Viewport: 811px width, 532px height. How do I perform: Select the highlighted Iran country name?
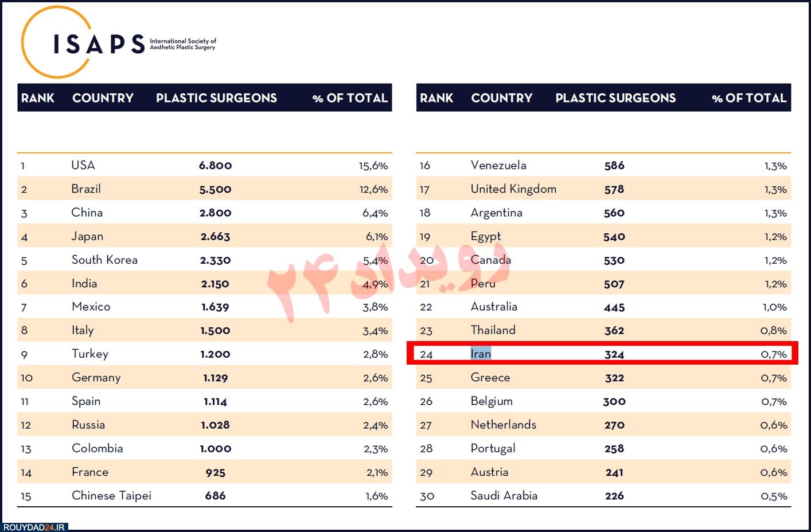tap(481, 354)
